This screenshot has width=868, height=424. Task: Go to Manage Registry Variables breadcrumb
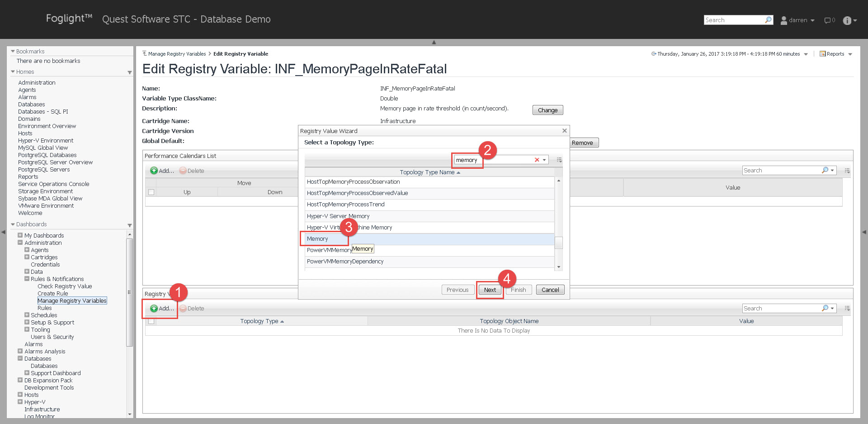click(x=177, y=54)
